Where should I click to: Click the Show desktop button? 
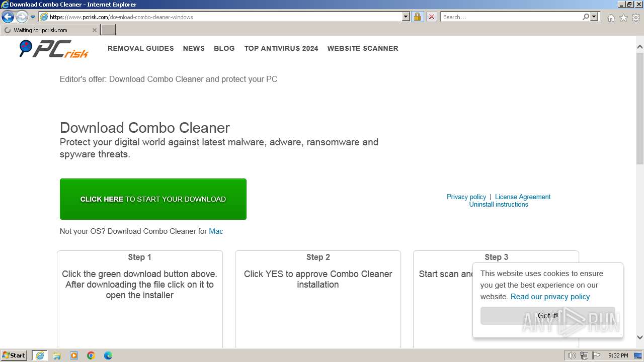pyautogui.click(x=638, y=355)
